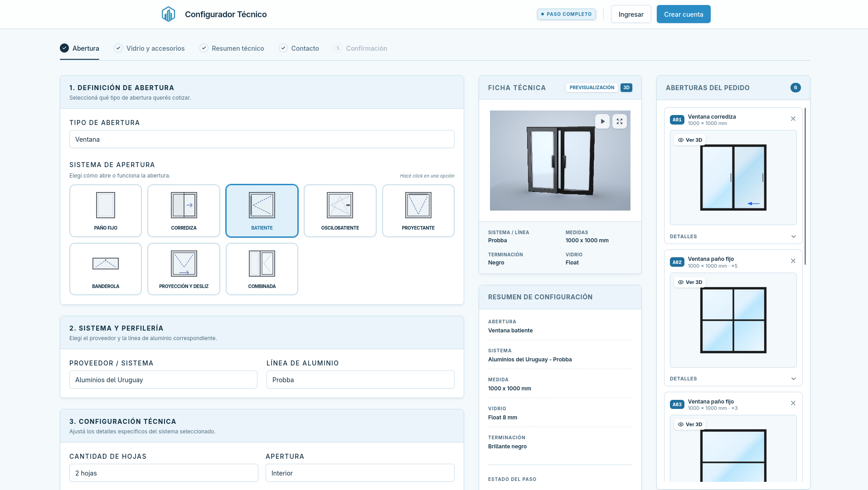Toggle Ver 3D for A02 paño fijo
The height and width of the screenshot is (490, 868).
pos(690,282)
